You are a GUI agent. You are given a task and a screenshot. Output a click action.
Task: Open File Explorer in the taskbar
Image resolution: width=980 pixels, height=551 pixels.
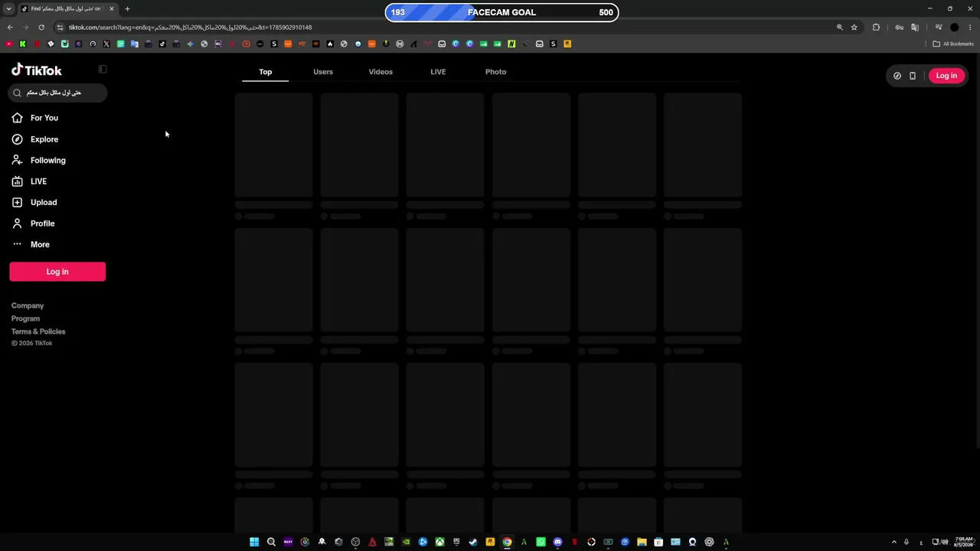click(642, 542)
